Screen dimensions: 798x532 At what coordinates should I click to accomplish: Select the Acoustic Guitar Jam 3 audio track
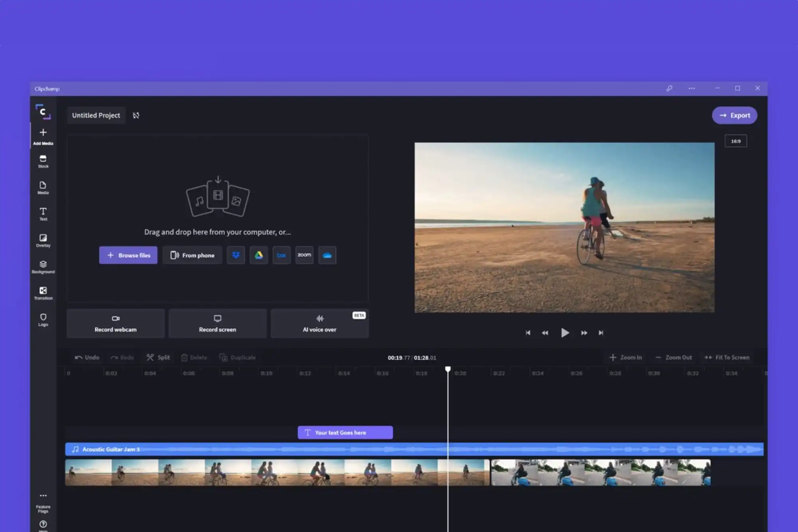coord(414,449)
